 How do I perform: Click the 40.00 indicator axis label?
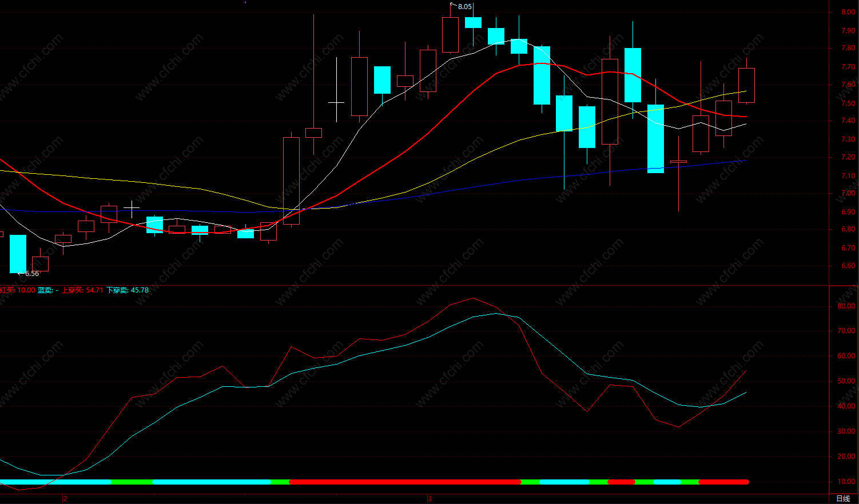[x=846, y=406]
